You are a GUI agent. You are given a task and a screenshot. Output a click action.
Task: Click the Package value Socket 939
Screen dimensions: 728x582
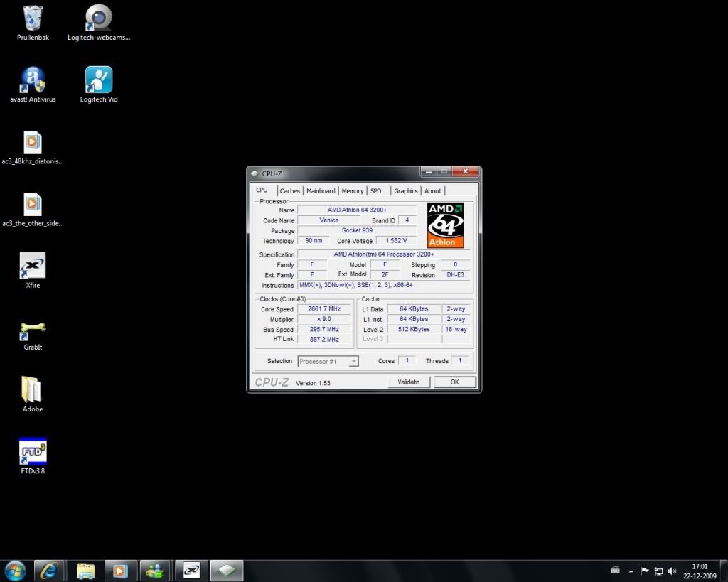click(x=357, y=230)
